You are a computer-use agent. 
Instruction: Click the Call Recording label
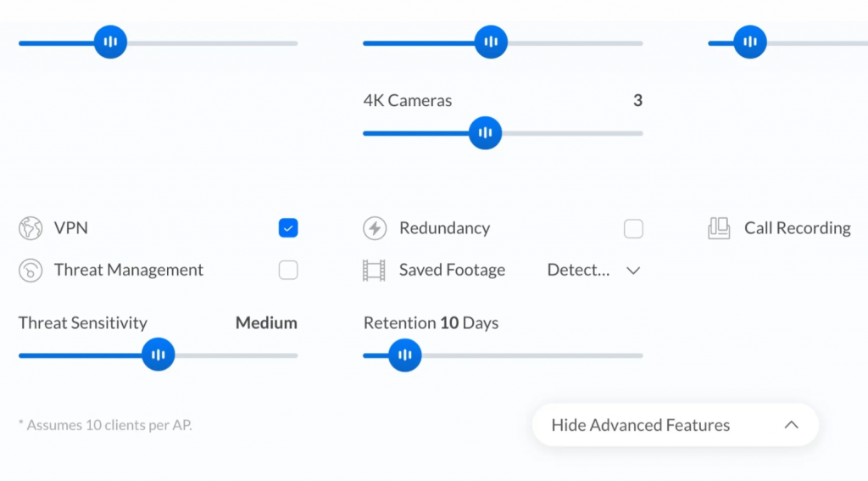coord(797,228)
